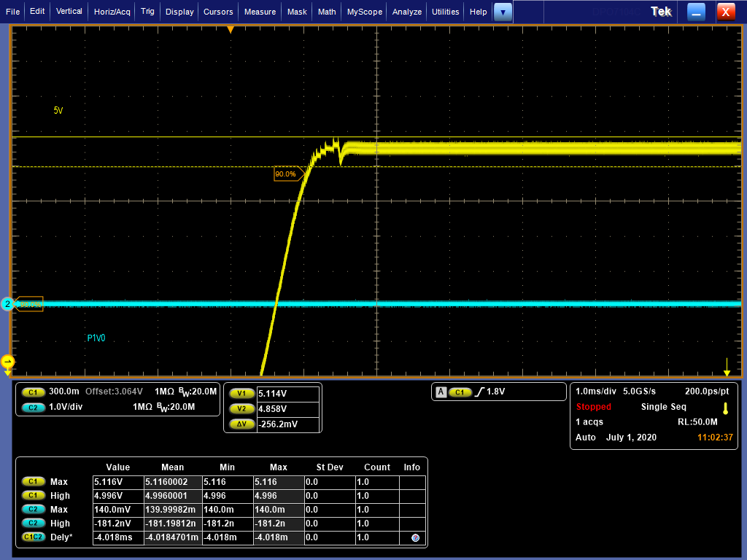The height and width of the screenshot is (560, 747).
Task: Click the C2 badge in High measurement row
Action: [33, 523]
